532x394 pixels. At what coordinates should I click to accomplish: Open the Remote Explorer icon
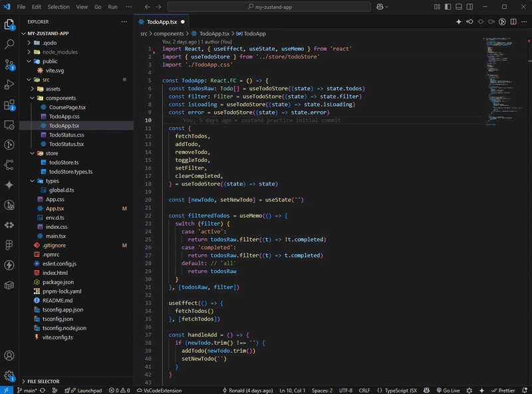tap(9, 125)
